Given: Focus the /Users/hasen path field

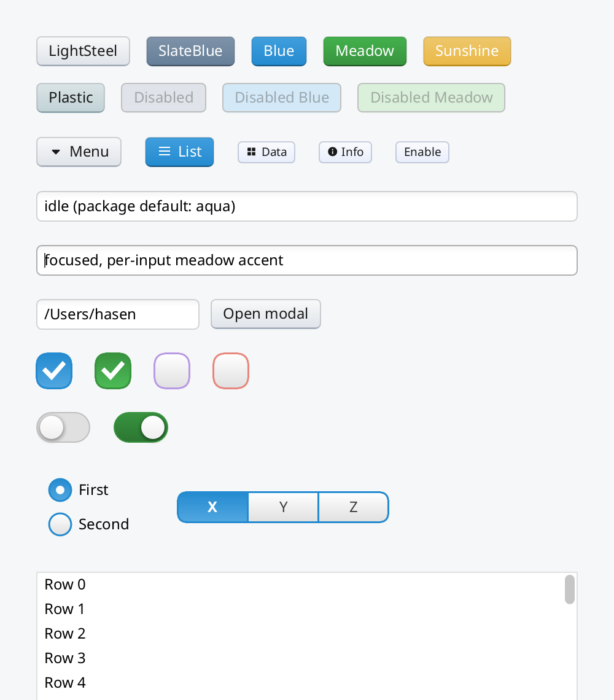Looking at the screenshot, I should 118,314.
